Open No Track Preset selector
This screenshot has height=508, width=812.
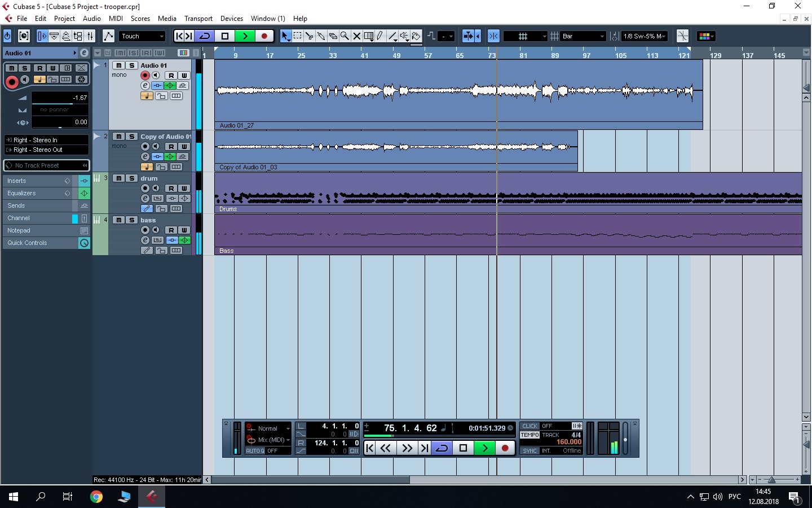[x=46, y=165]
